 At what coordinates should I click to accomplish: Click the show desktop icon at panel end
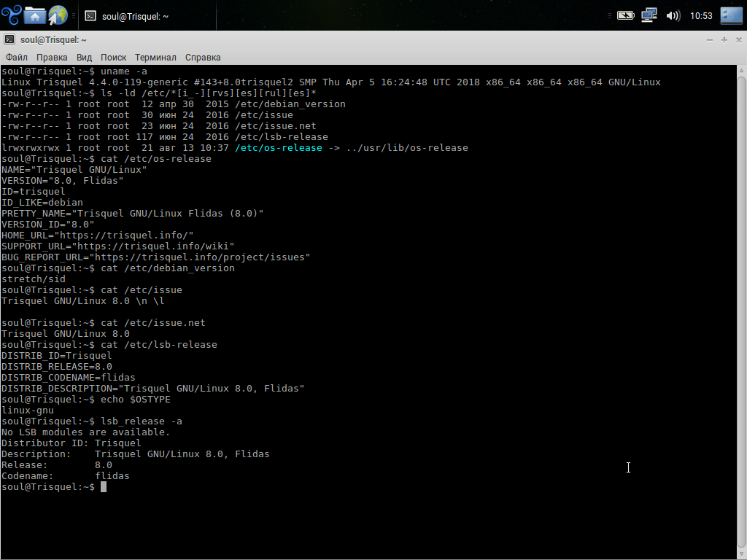(x=731, y=15)
